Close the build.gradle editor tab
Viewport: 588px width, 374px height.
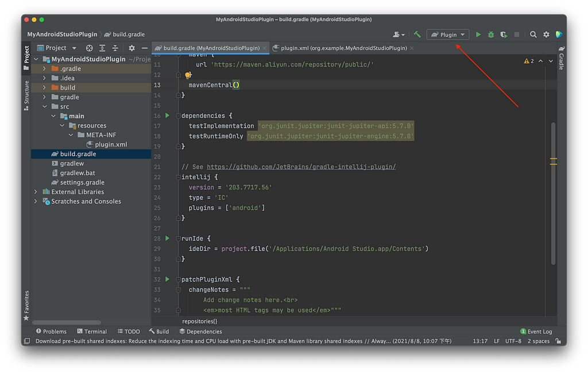(x=264, y=48)
